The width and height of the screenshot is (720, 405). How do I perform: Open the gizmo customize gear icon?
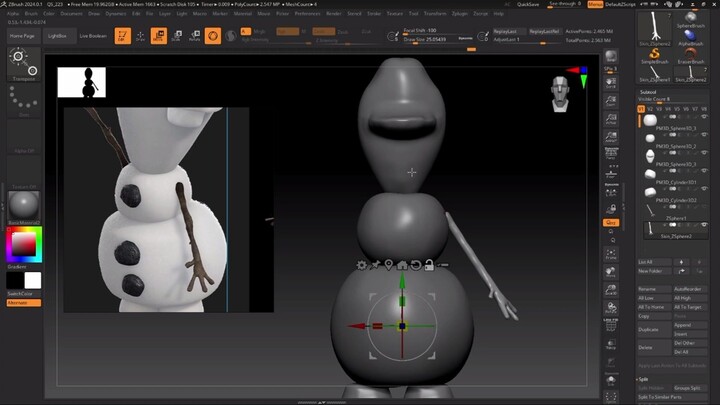[x=361, y=265]
